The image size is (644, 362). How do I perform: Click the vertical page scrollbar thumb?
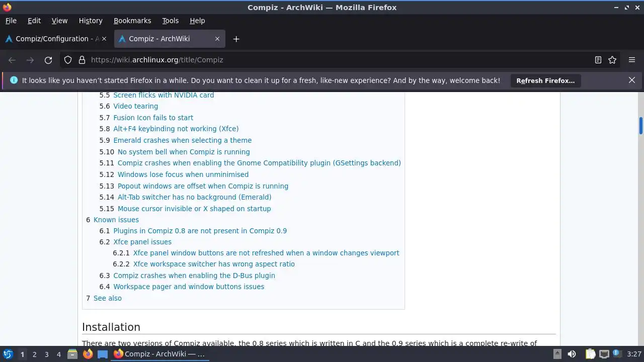click(x=641, y=126)
